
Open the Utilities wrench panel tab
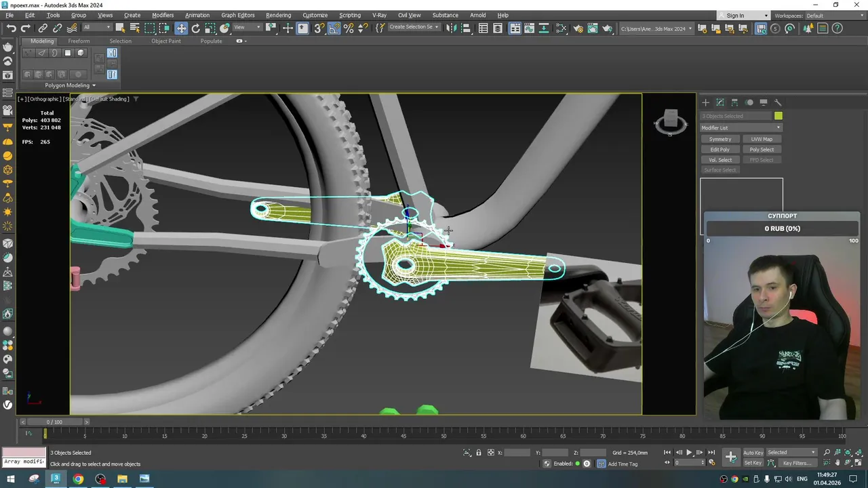pyautogui.click(x=778, y=102)
